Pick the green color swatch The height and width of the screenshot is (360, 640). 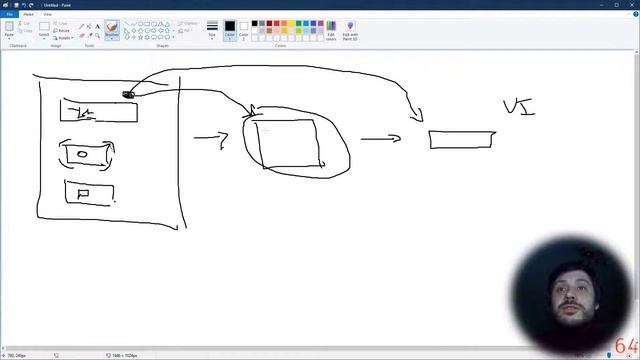pos(299,23)
